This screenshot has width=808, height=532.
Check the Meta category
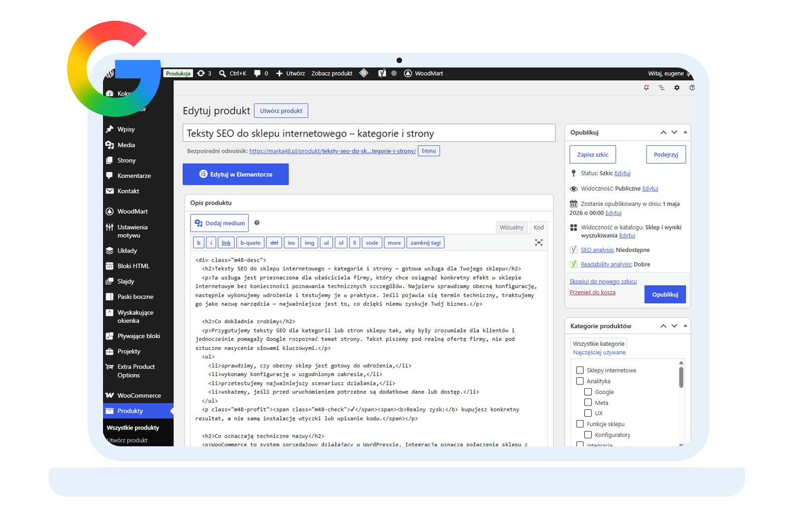(588, 402)
